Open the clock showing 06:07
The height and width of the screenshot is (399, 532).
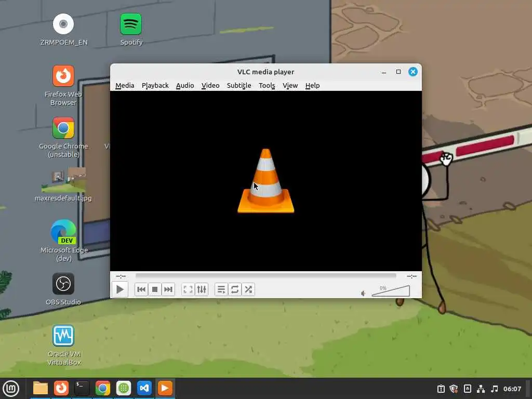(512, 389)
